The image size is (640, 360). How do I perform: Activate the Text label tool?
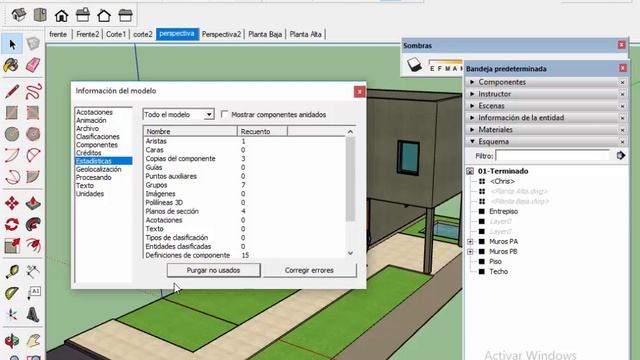click(33, 293)
